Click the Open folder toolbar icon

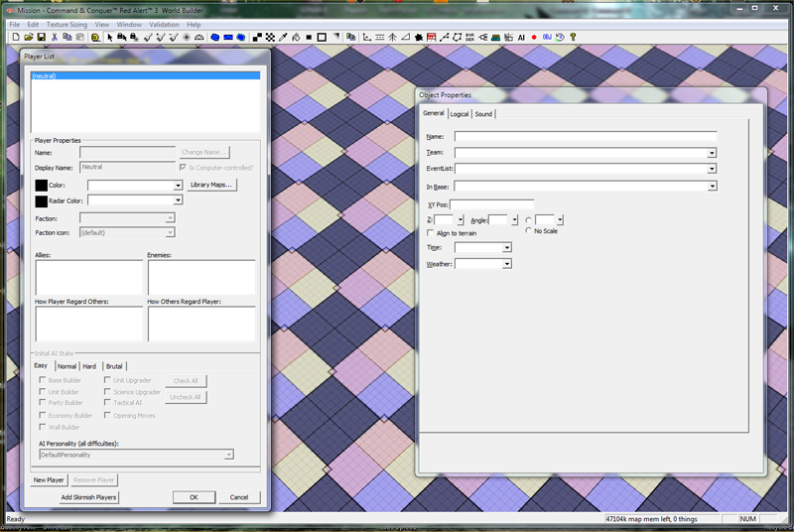tap(29, 37)
